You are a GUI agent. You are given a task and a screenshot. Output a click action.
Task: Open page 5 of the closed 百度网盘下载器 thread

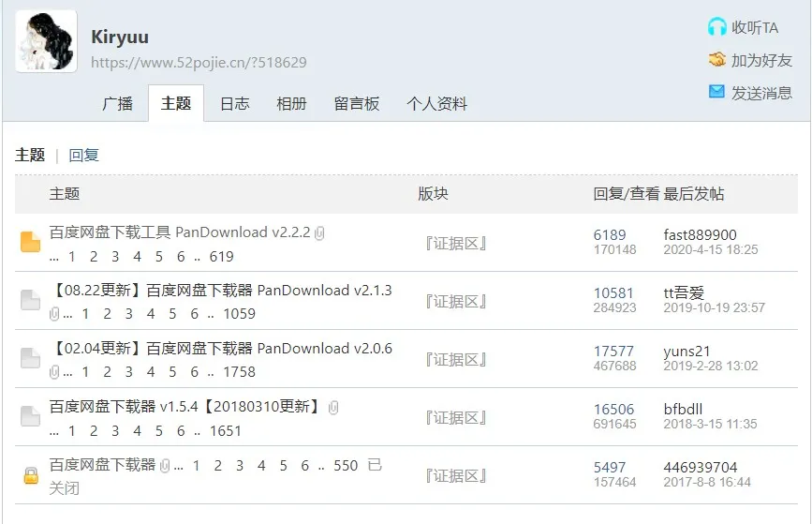(283, 466)
